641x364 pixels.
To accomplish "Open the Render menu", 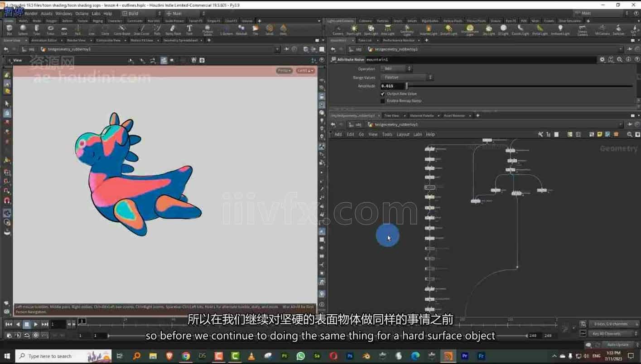I will [31, 14].
